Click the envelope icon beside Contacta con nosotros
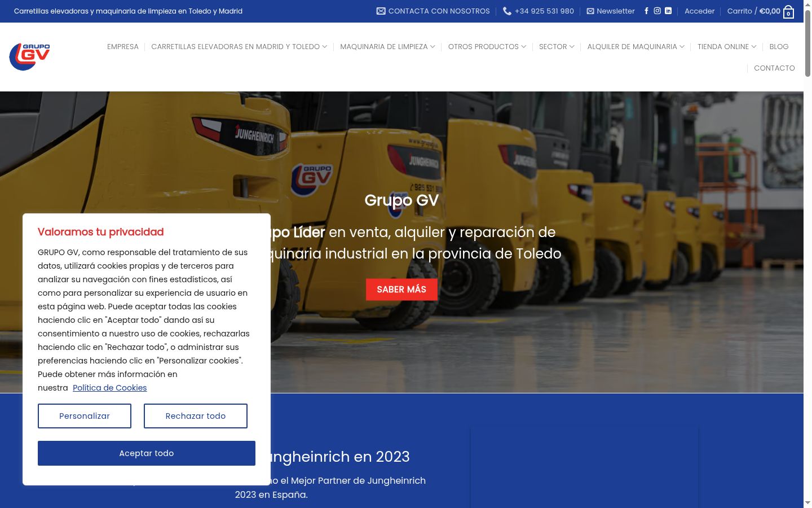This screenshot has width=812, height=508. click(x=381, y=11)
